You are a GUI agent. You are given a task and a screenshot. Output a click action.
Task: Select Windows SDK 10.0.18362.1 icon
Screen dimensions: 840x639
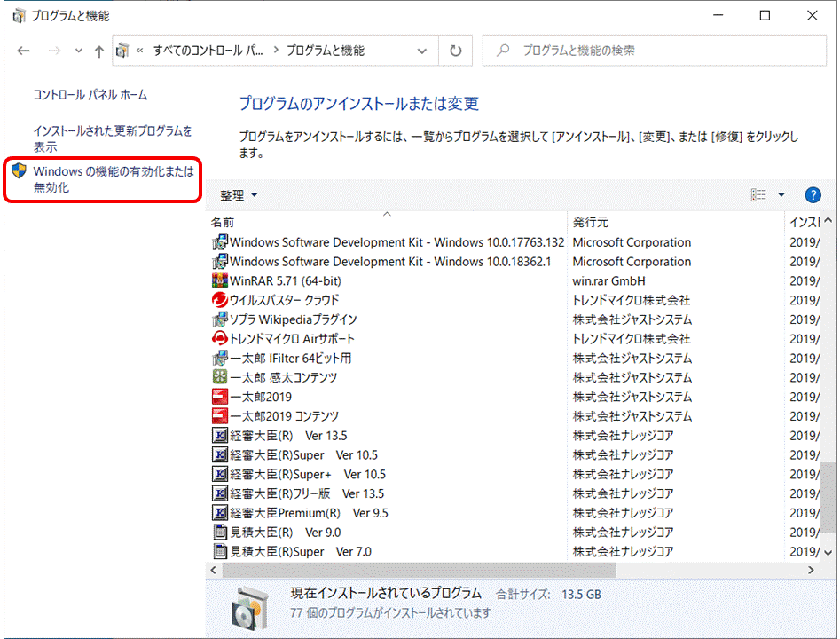pyautogui.click(x=220, y=262)
